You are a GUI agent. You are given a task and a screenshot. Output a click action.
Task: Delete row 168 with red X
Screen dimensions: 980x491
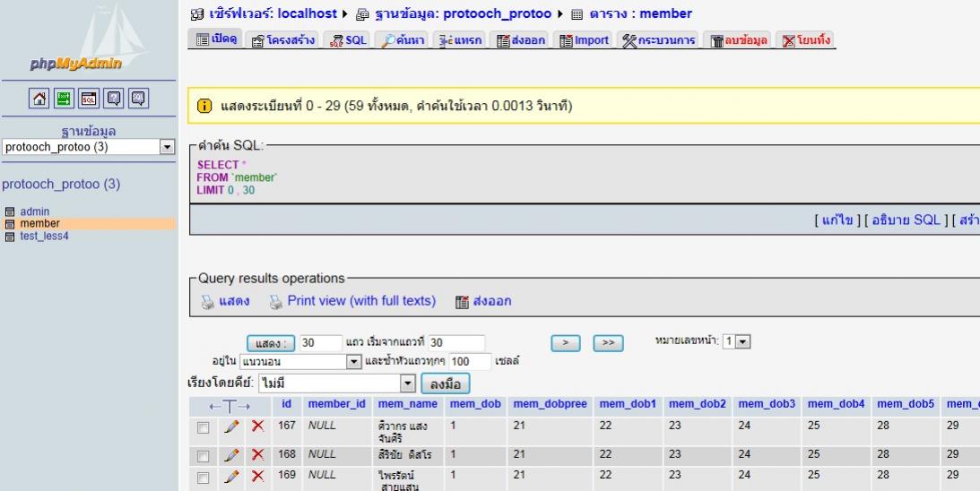point(257,455)
